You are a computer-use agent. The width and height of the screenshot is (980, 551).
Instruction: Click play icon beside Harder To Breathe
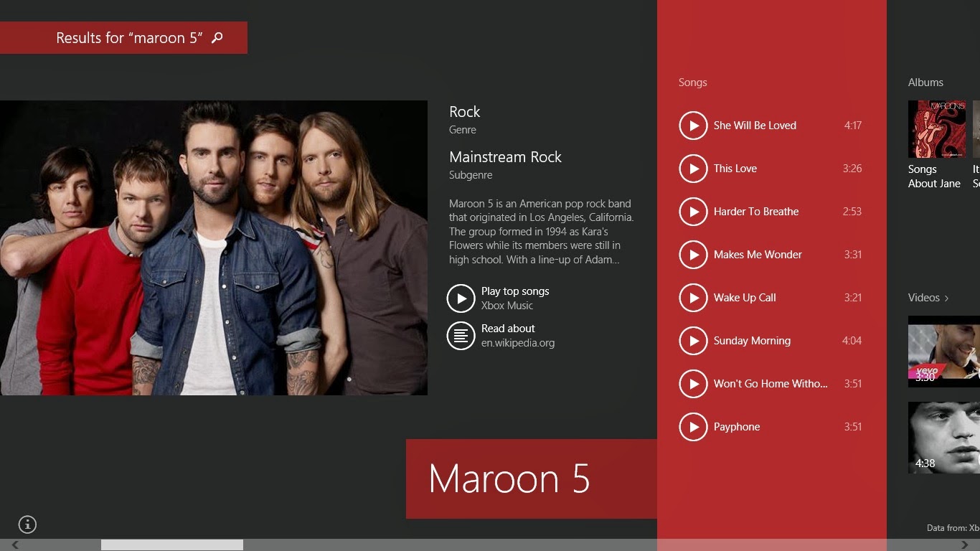[x=693, y=212]
